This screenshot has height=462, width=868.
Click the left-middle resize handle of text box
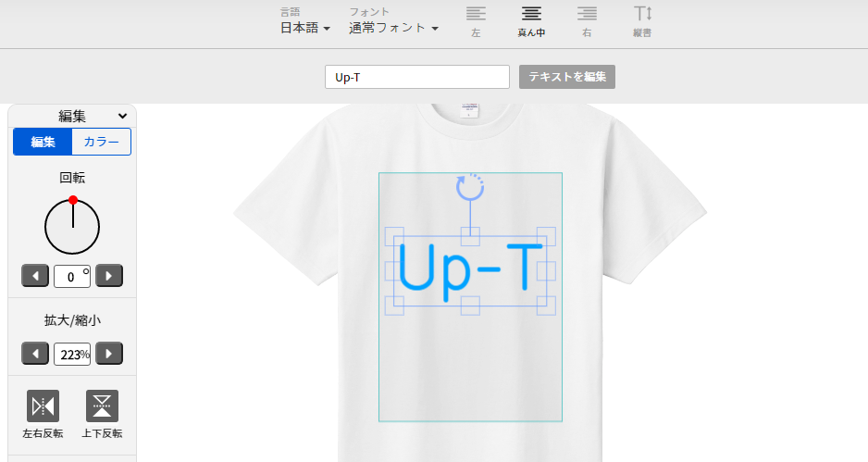(x=394, y=271)
